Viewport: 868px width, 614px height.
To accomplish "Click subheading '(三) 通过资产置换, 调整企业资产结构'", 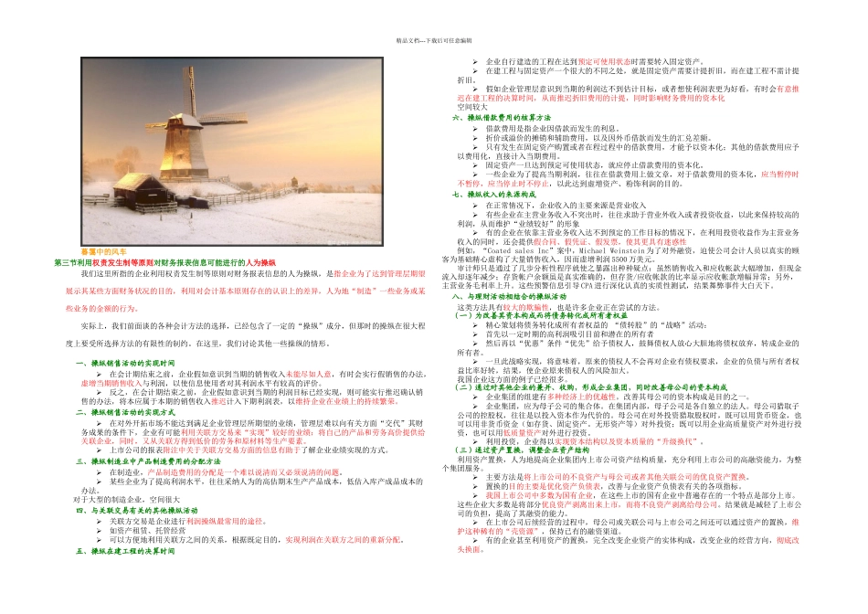I will 522,450.
